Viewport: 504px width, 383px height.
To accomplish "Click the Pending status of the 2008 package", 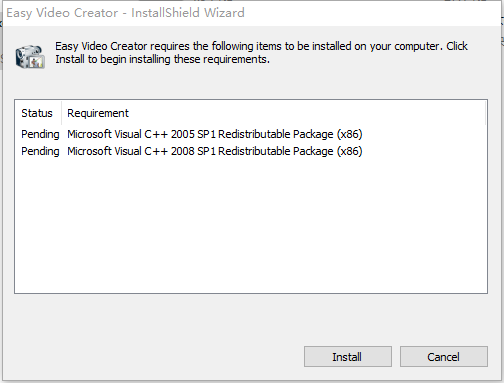I will point(40,151).
